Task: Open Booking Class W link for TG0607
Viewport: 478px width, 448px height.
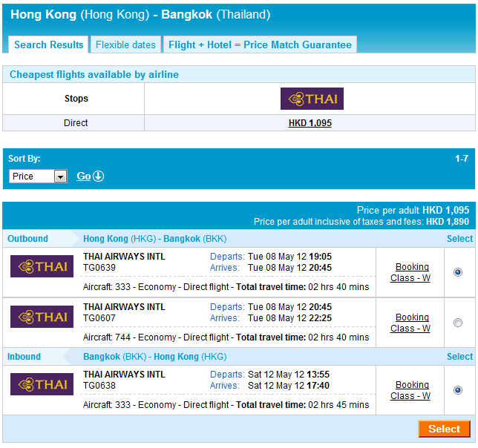Action: click(x=411, y=323)
